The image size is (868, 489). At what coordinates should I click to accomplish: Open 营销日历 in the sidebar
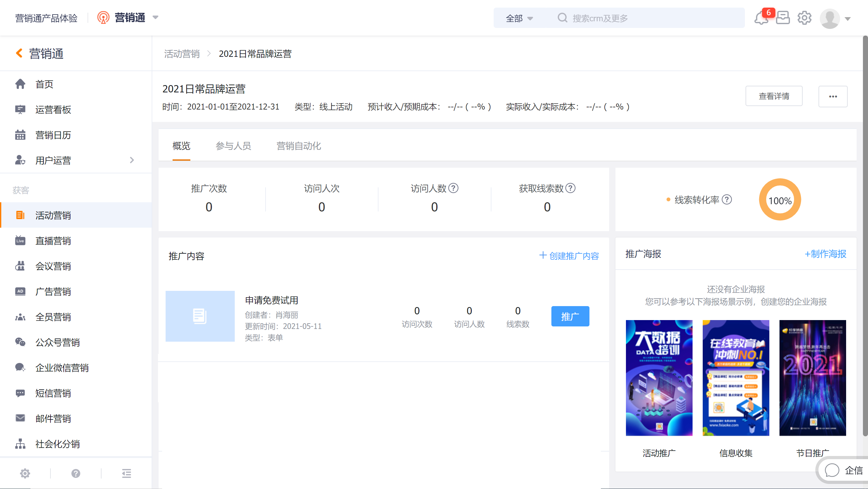pyautogui.click(x=76, y=135)
